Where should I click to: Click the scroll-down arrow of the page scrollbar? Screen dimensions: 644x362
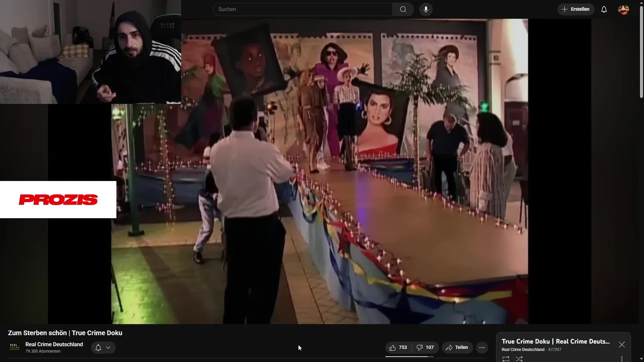641,359
